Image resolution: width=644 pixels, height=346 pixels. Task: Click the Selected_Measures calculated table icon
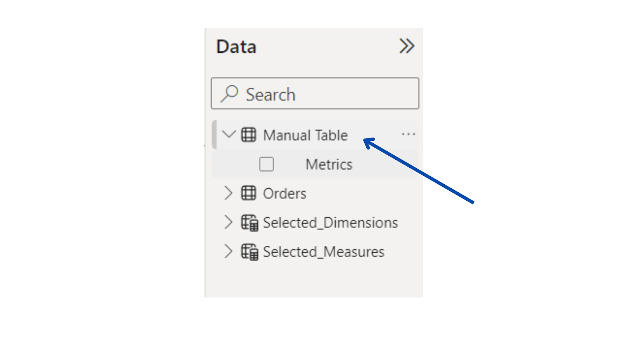[x=250, y=252]
